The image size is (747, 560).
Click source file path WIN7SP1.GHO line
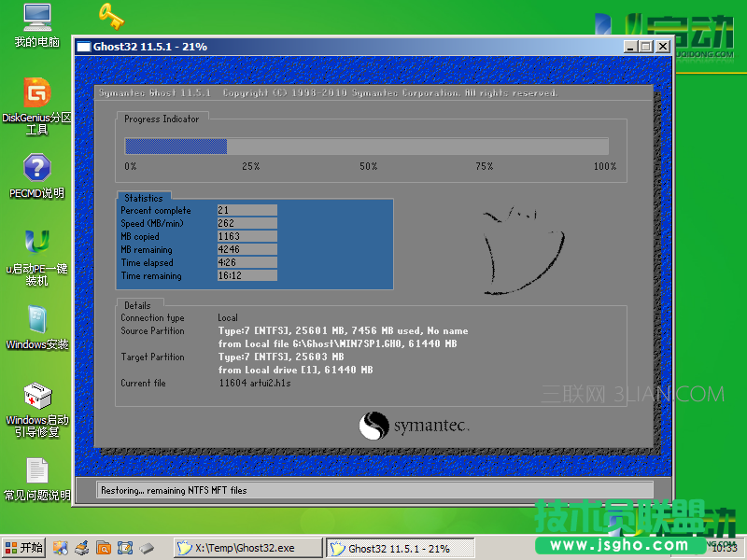pyautogui.click(x=337, y=343)
